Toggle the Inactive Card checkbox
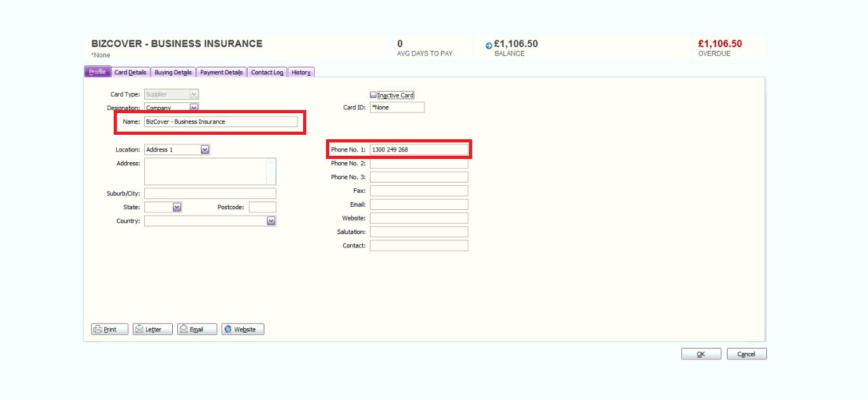The height and width of the screenshot is (400, 868). (x=374, y=95)
